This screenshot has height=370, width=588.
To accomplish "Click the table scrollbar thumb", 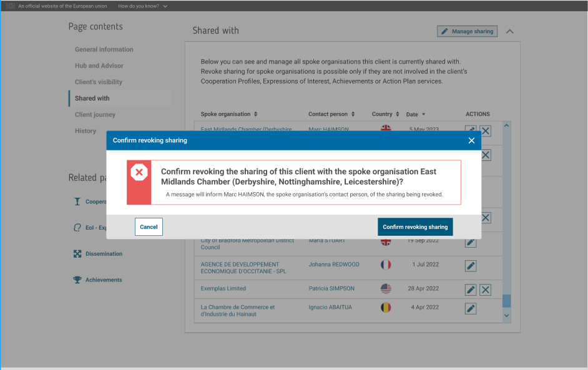I will click(x=506, y=301).
